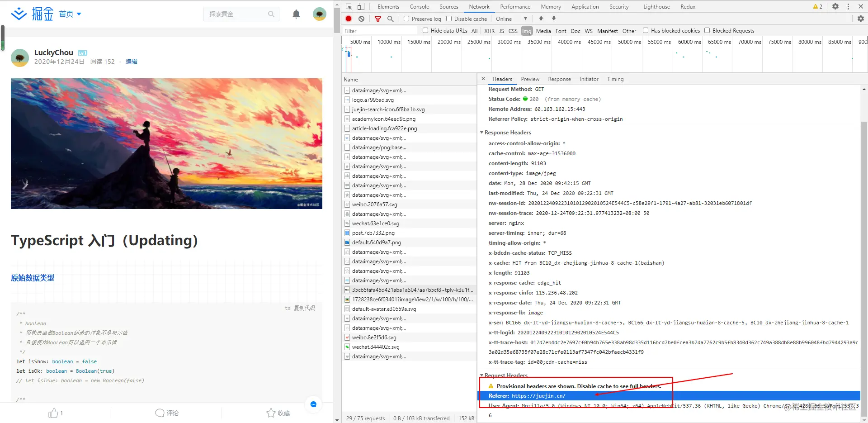The image size is (868, 423).
Task: Toggle device toolbar icon in DevTools
Action: pos(361,6)
